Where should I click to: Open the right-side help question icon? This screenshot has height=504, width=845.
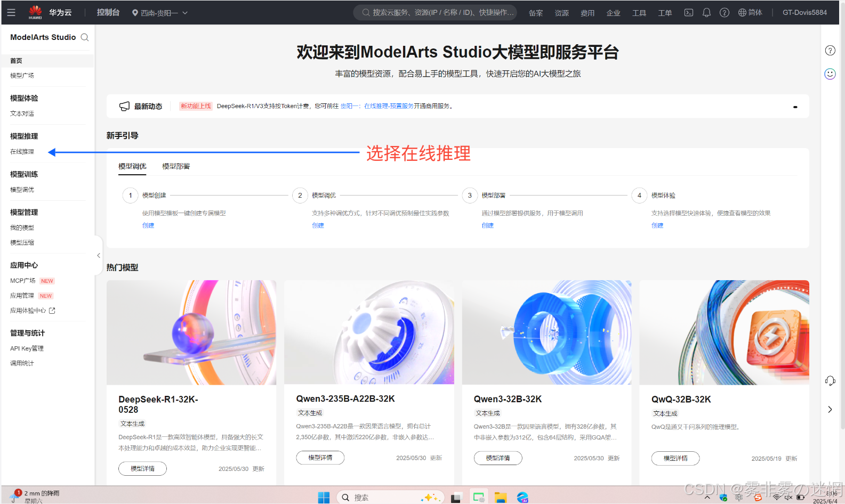830,51
